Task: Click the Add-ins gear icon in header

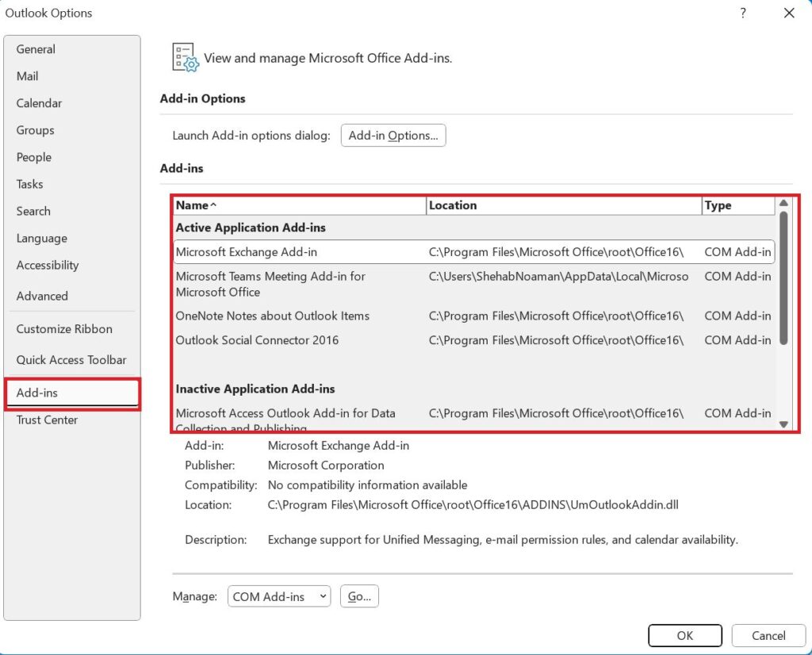Action: [x=185, y=58]
